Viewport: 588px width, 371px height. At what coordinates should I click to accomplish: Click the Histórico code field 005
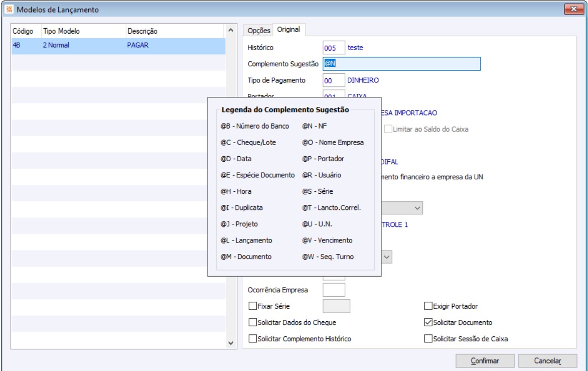(333, 48)
